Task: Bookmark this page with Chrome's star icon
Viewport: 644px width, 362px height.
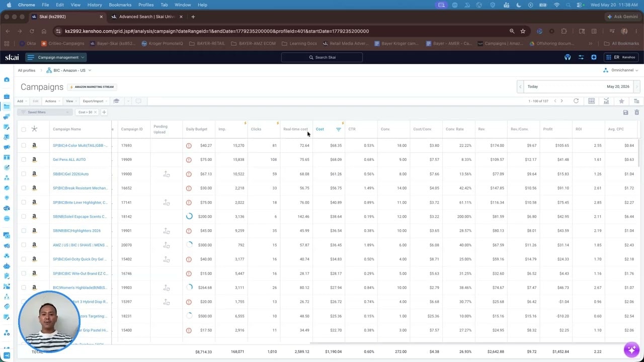Action: pyautogui.click(x=523, y=31)
